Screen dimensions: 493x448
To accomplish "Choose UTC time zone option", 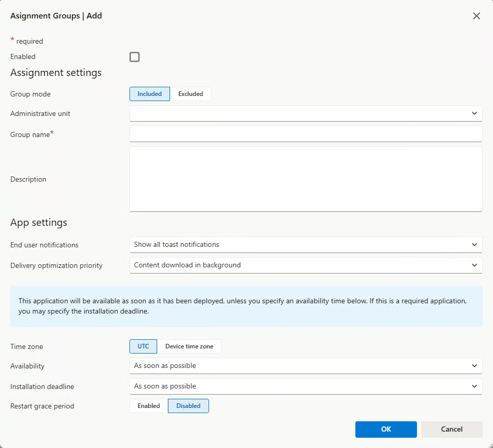I will [143, 346].
